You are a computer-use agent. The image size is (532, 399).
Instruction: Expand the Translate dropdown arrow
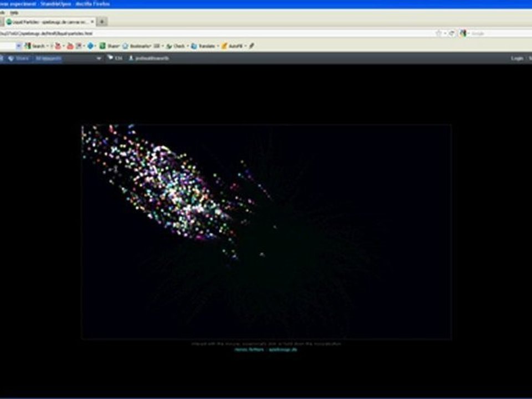(218, 46)
